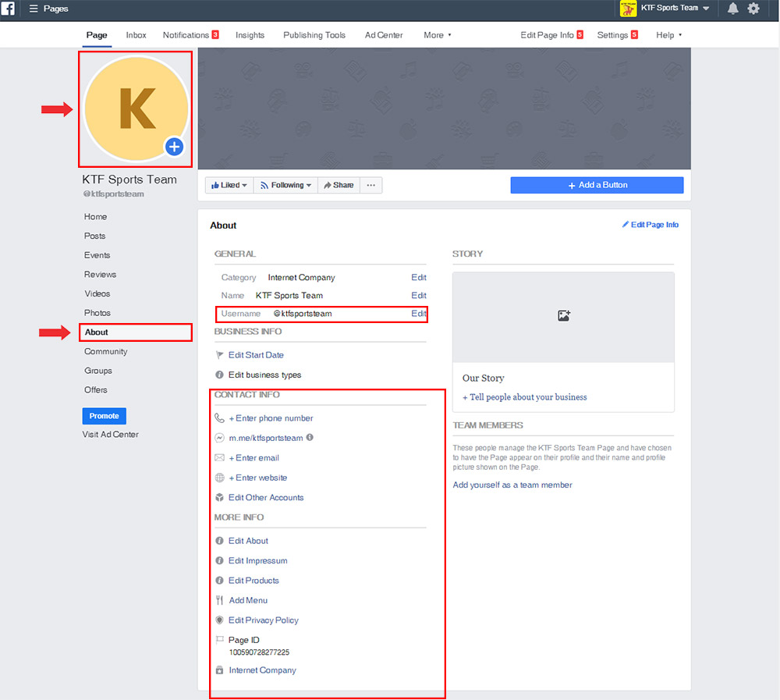Open Photos in the left sidebar
Viewport: 780px width, 700px height.
pos(97,313)
